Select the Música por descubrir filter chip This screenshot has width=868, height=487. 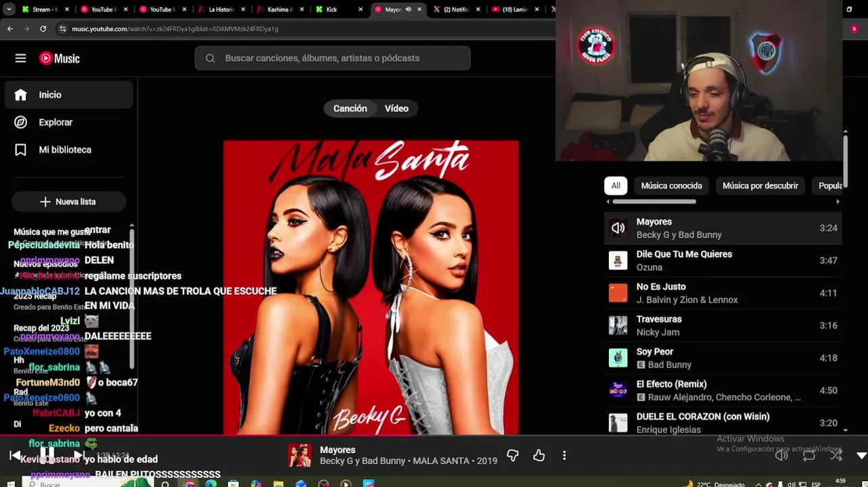[760, 185]
